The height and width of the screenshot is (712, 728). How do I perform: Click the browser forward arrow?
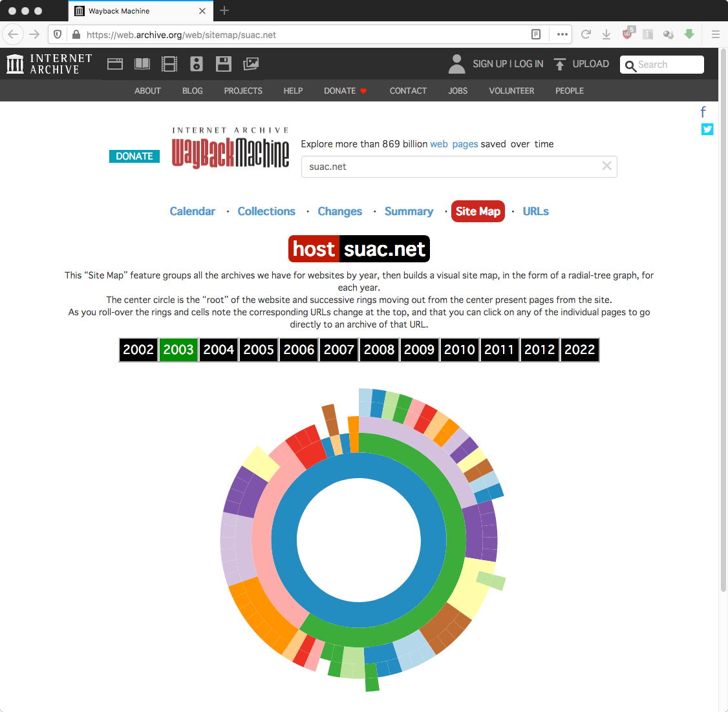click(34, 34)
